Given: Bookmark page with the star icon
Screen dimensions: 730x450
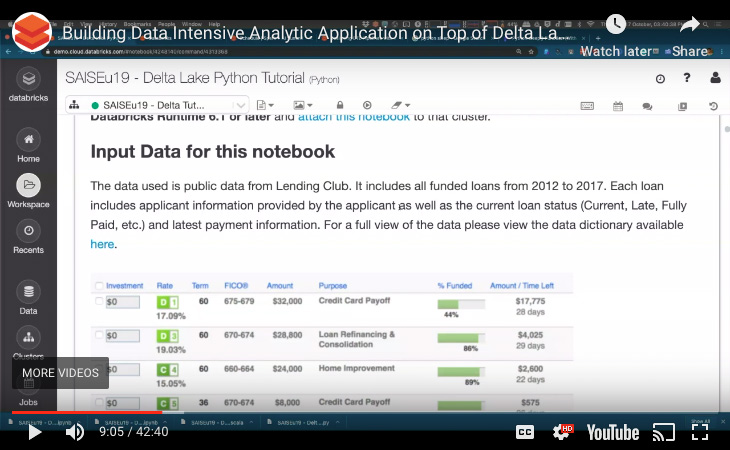Looking at the screenshot, I should [x=531, y=52].
